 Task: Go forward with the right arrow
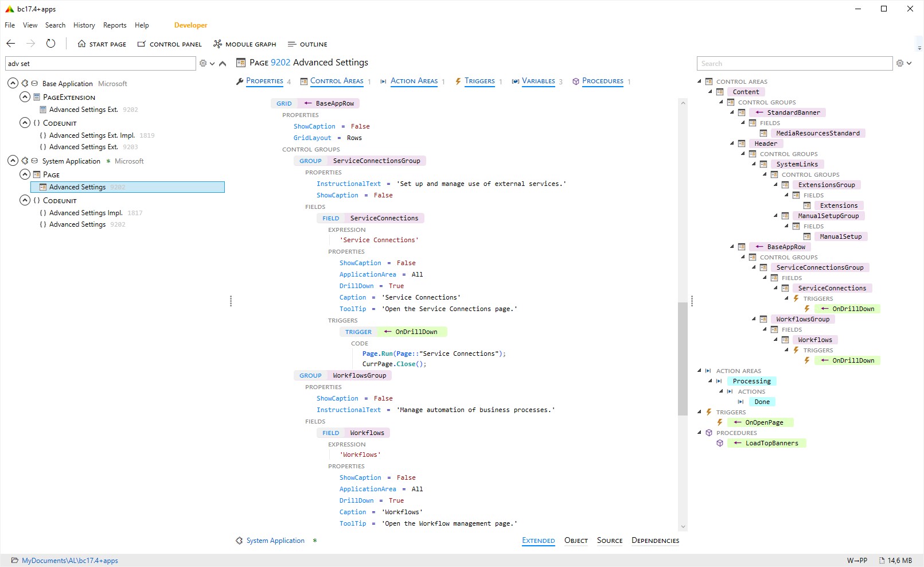(x=31, y=44)
